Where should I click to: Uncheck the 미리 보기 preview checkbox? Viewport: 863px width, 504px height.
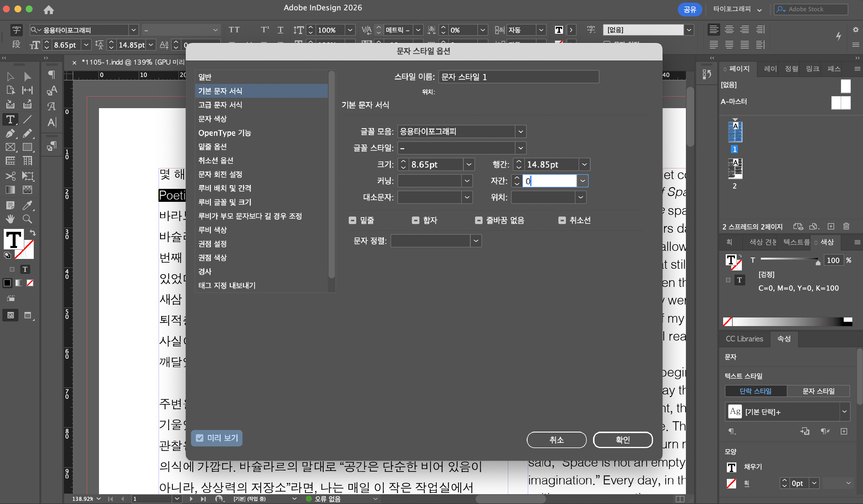pyautogui.click(x=200, y=438)
